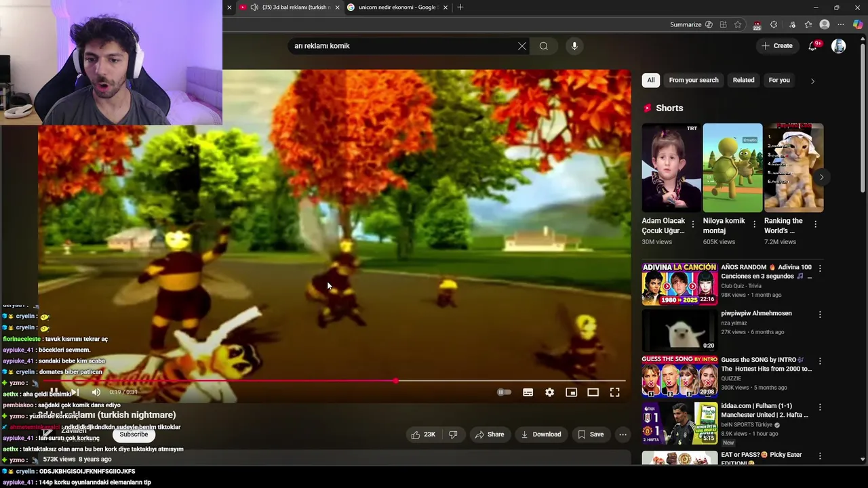
Task: Click the Shorts section heading
Action: [x=669, y=108]
